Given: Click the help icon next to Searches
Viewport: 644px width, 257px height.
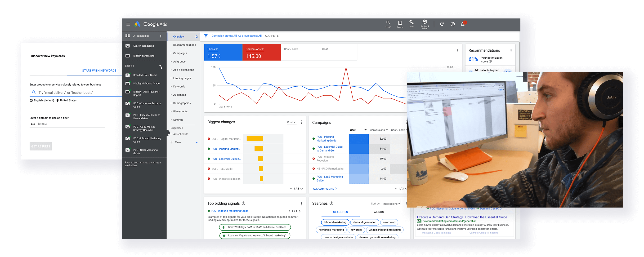Looking at the screenshot, I should (x=331, y=203).
